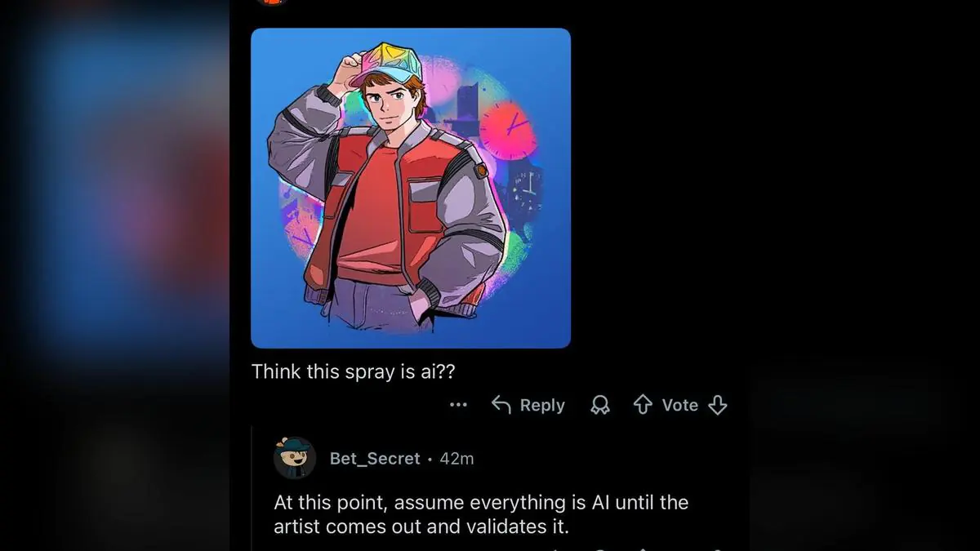Viewport: 980px width, 551px height.
Task: Reply to the post with the Reply button
Action: coord(528,405)
